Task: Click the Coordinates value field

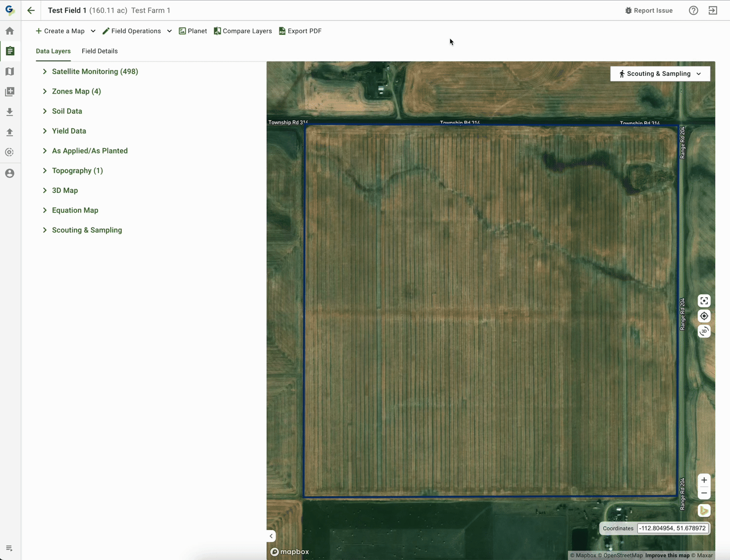Action: [x=673, y=528]
